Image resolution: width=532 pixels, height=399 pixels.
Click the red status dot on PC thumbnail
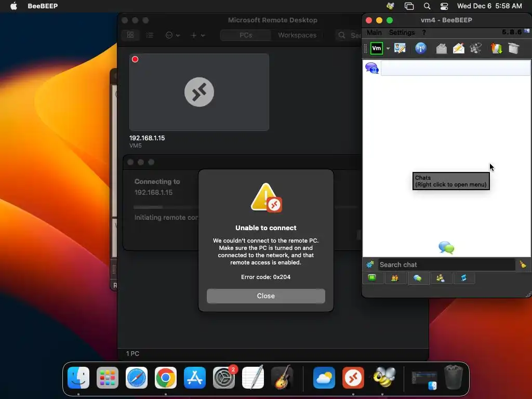click(135, 59)
